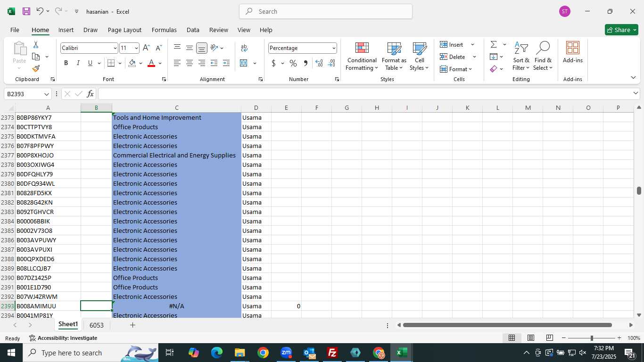Viewport: 644px width, 362px height.
Task: Open the Sort & Filter dropdown
Action: [x=521, y=57]
